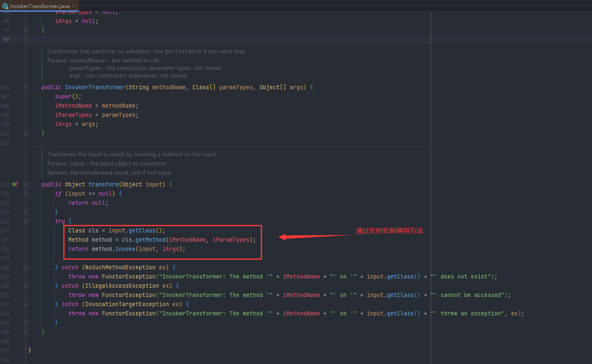
Task: Fold the try block at line 123
Action: tap(26, 221)
